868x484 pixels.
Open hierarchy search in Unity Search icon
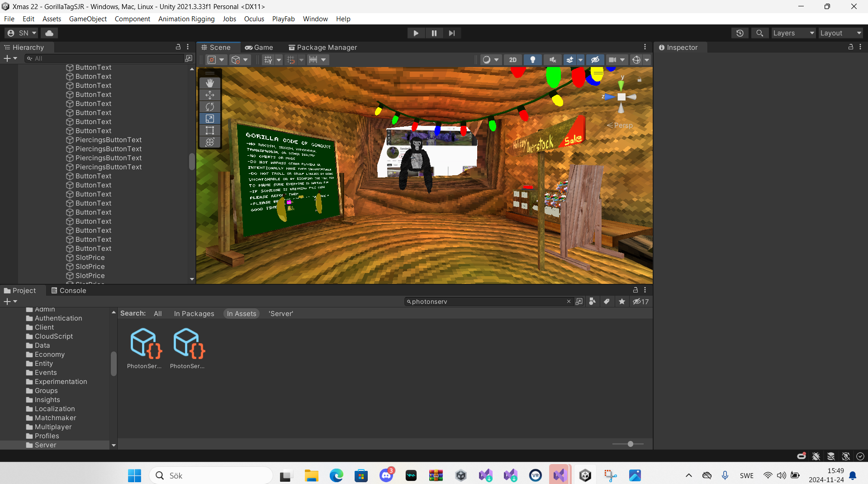(x=189, y=58)
